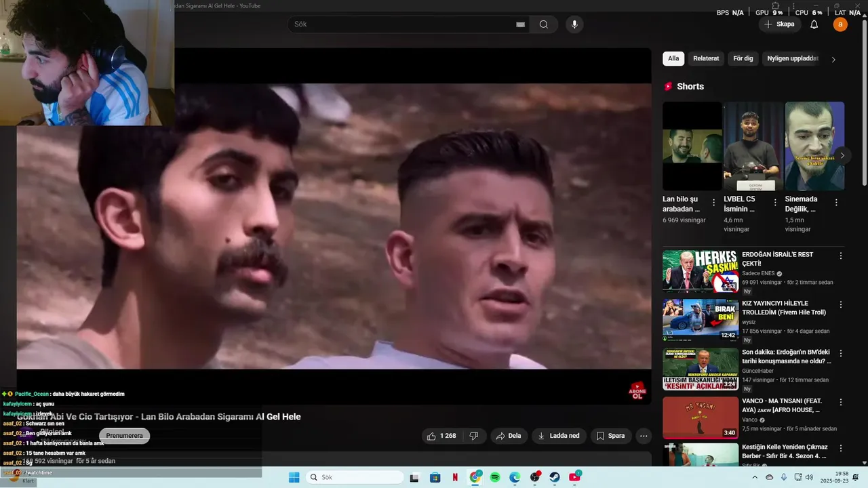Open 'VANCO - MA TNSANI' video thumbnail
This screenshot has width=868, height=488.
[701, 418]
